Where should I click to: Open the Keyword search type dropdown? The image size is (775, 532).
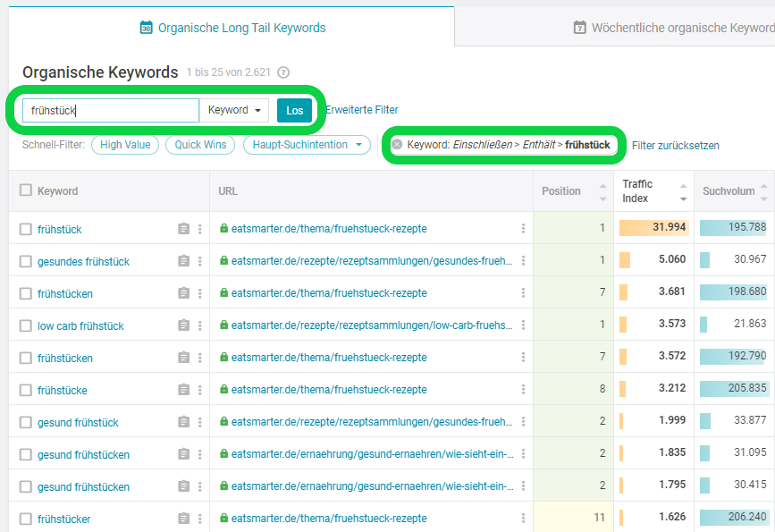(x=234, y=110)
